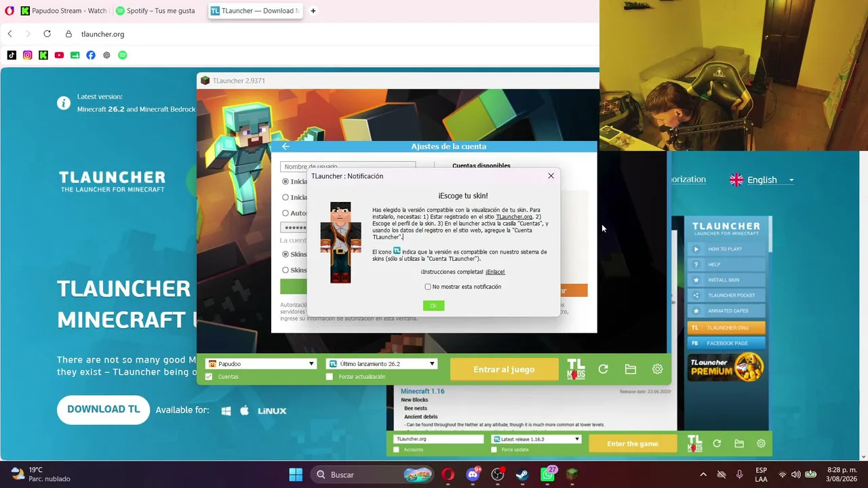
Task: Open the '¡Enlace!' instructions link
Action: coord(495,272)
